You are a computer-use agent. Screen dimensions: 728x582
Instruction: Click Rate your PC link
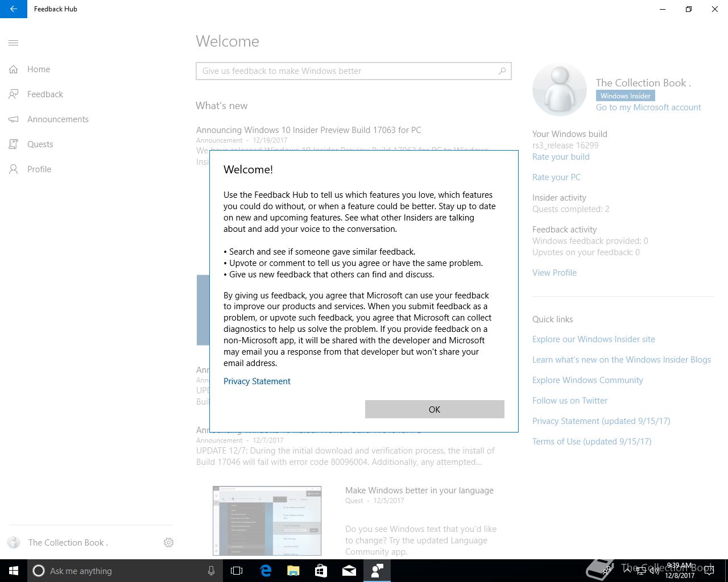click(x=556, y=177)
